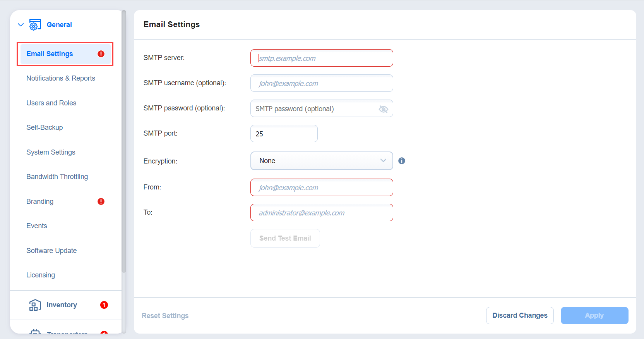Screen dimensions: 644x339
Task: Open Bandwidth Throttling page
Action: pyautogui.click(x=57, y=177)
